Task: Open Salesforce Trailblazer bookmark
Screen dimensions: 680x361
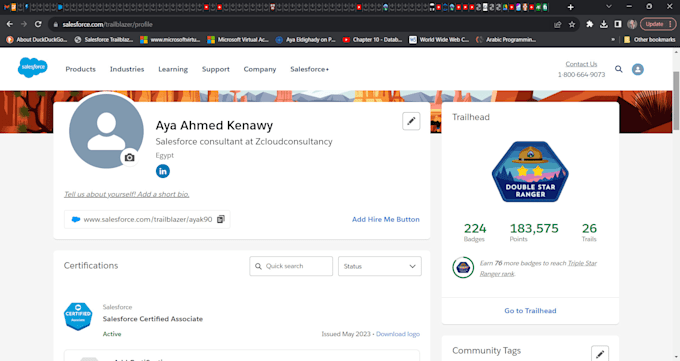Action: tap(104, 39)
